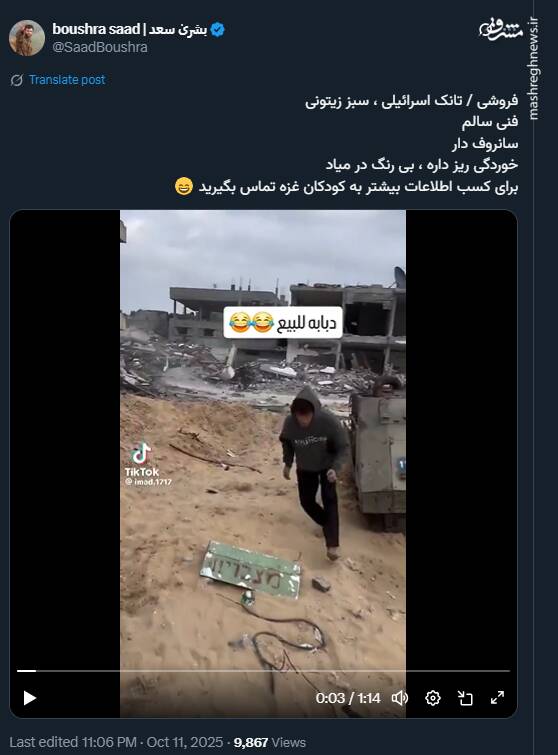Click boushra saad display name
The image size is (558, 755).
(x=130, y=29)
